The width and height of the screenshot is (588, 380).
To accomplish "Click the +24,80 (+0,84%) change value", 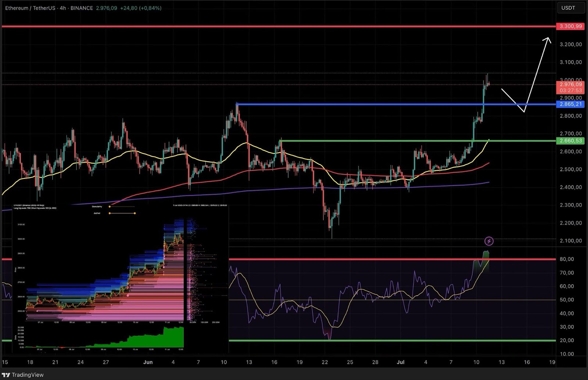I will (140, 8).
